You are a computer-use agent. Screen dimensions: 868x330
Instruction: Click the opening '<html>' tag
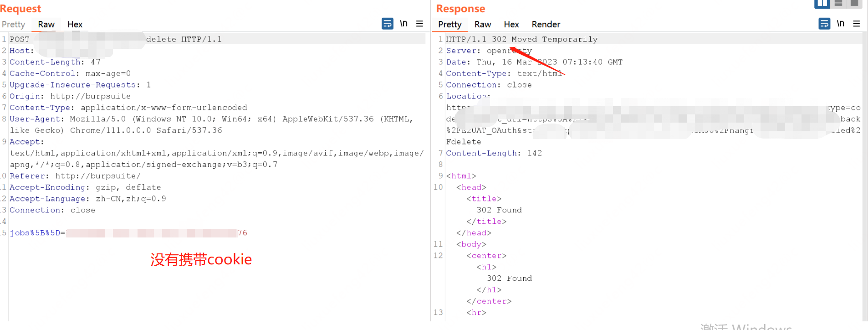tap(461, 176)
